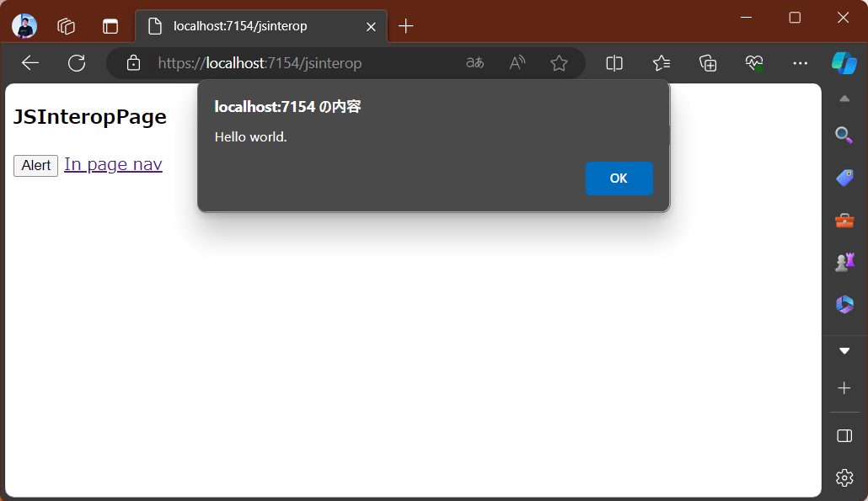Open split screen view
Screen dimensions: 868x501
tap(614, 63)
